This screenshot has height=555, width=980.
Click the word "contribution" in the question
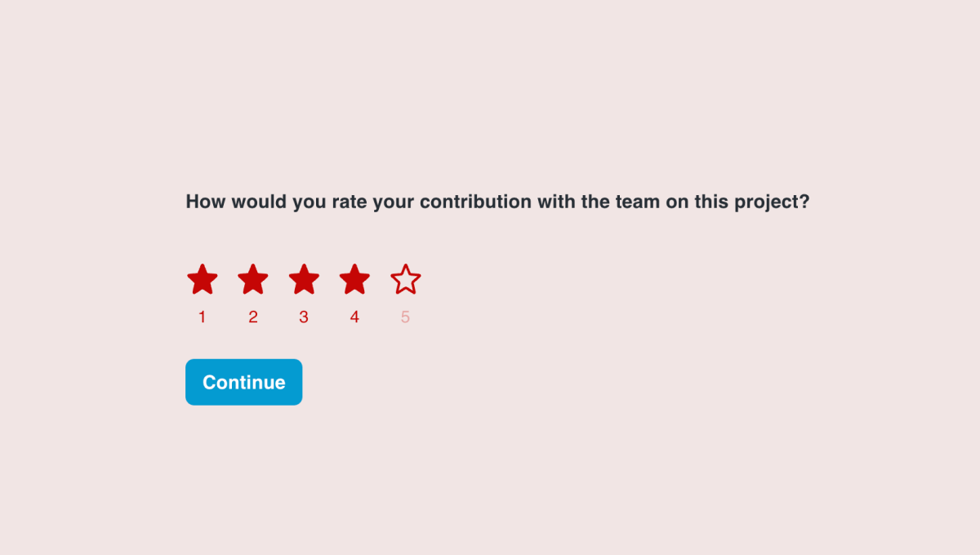[x=475, y=202]
